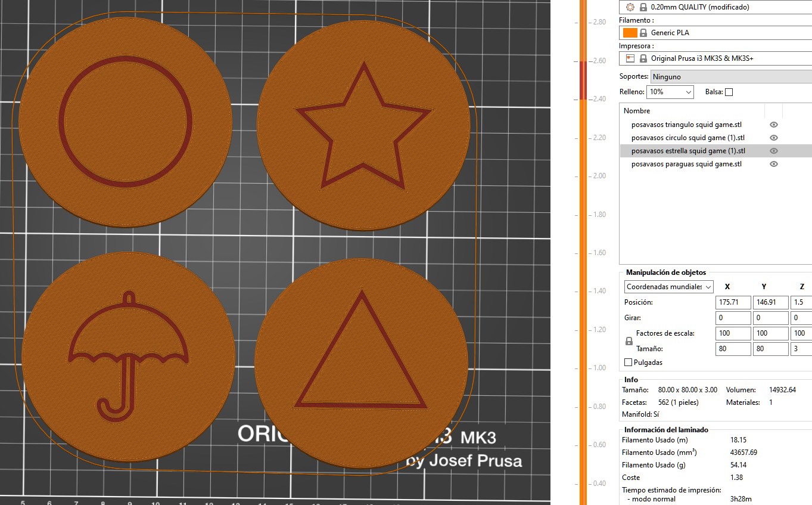
Task: Click the printer icon in the Impresora row
Action: [630, 58]
